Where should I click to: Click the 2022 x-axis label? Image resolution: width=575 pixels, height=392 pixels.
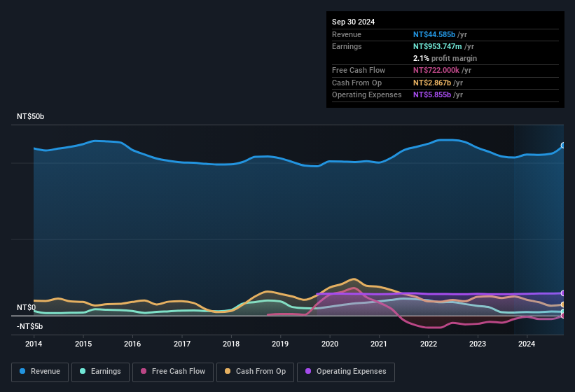point(429,344)
